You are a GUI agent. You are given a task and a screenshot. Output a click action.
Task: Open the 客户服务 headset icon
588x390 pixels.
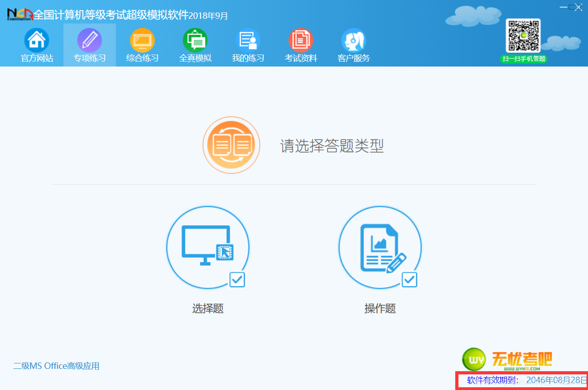coord(354,40)
